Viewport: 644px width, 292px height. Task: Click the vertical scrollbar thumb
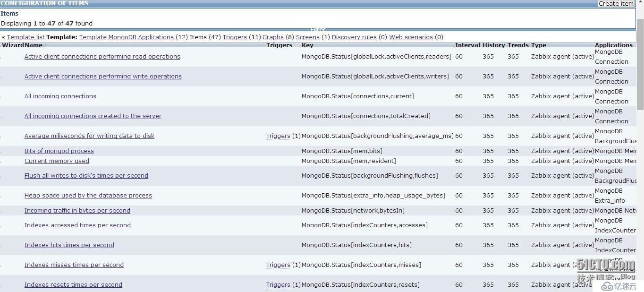click(x=640, y=64)
